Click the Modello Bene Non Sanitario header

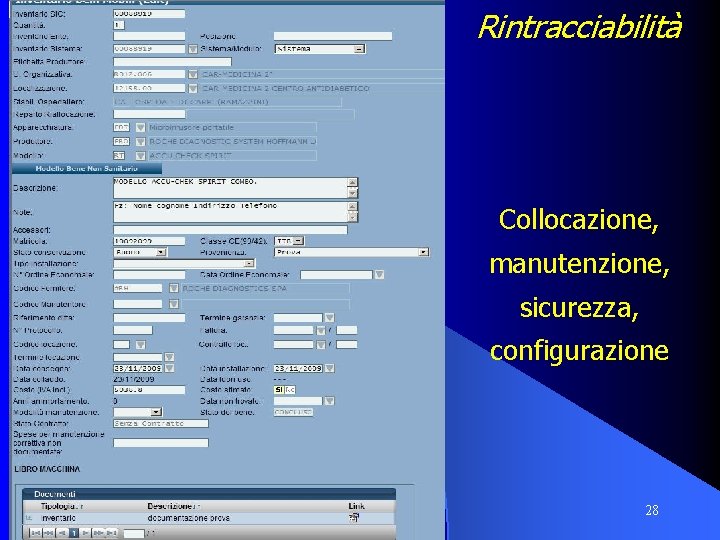87,169
